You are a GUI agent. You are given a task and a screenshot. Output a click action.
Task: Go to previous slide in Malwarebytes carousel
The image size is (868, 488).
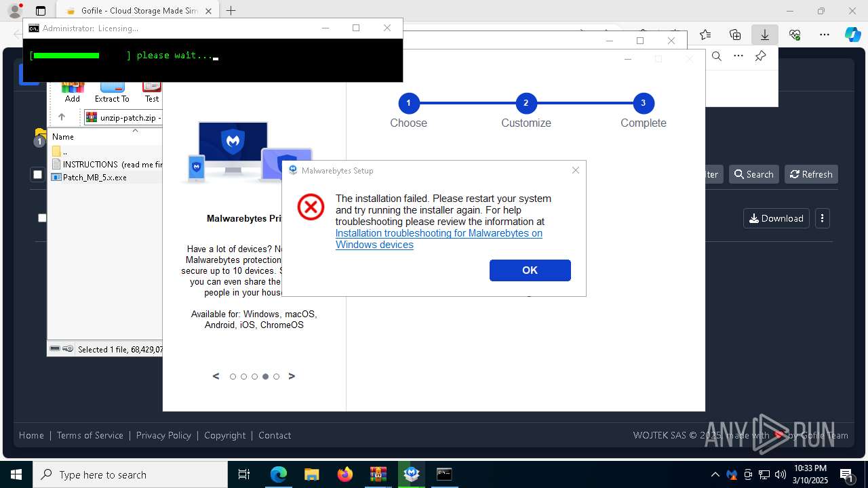[216, 376]
